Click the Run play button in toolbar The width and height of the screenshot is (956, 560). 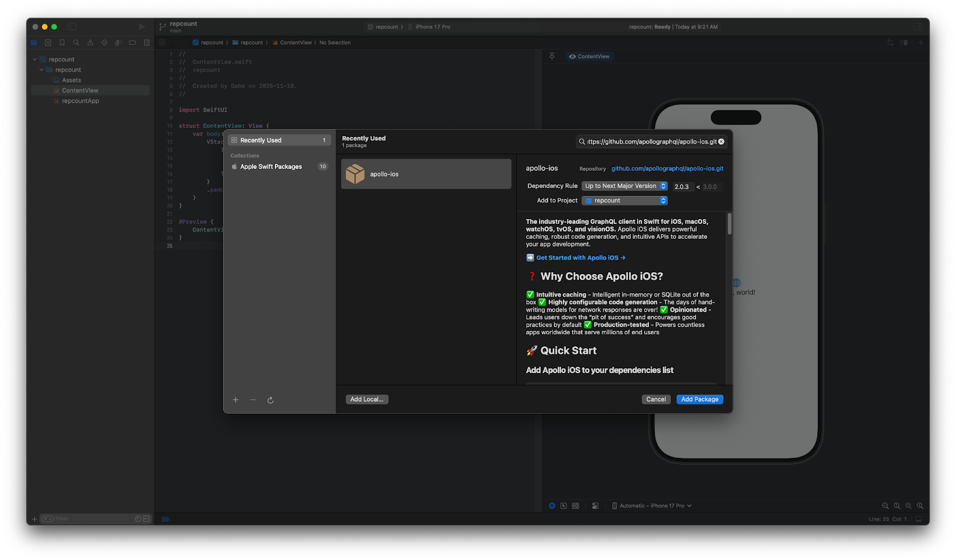[142, 27]
